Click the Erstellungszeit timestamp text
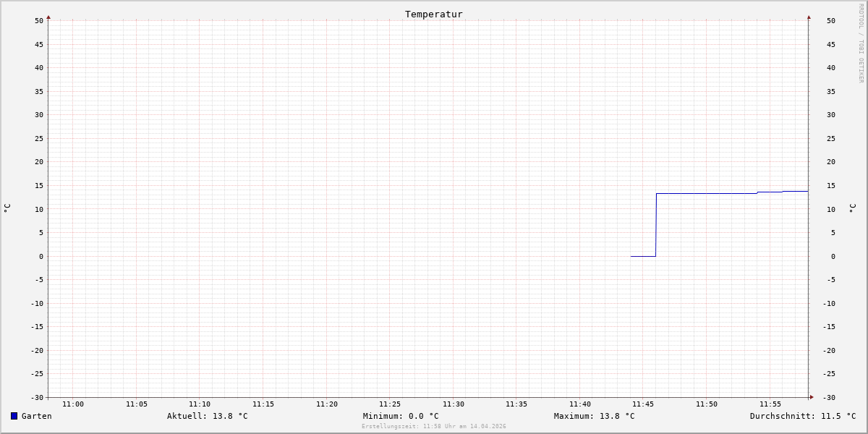This screenshot has width=868, height=434. (x=434, y=427)
